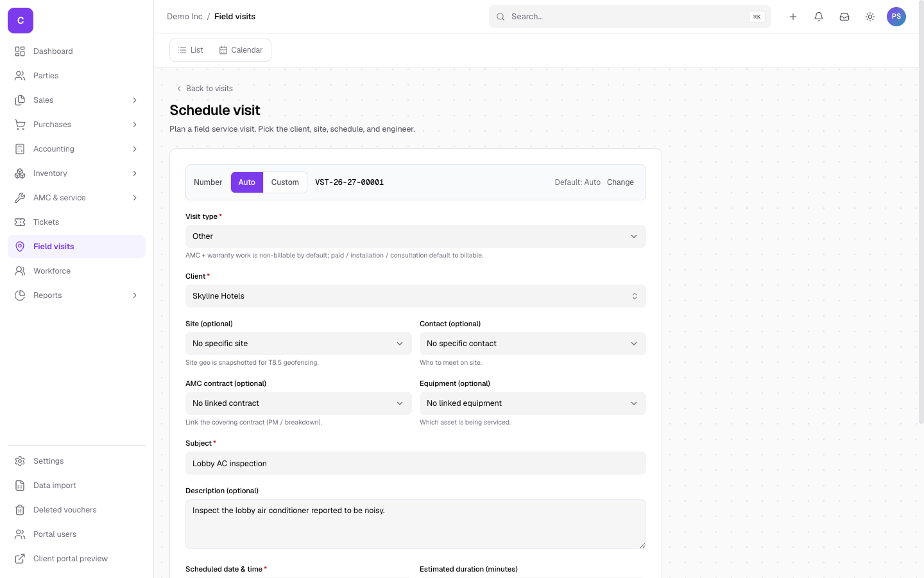Click the purple C company logo

[21, 21]
